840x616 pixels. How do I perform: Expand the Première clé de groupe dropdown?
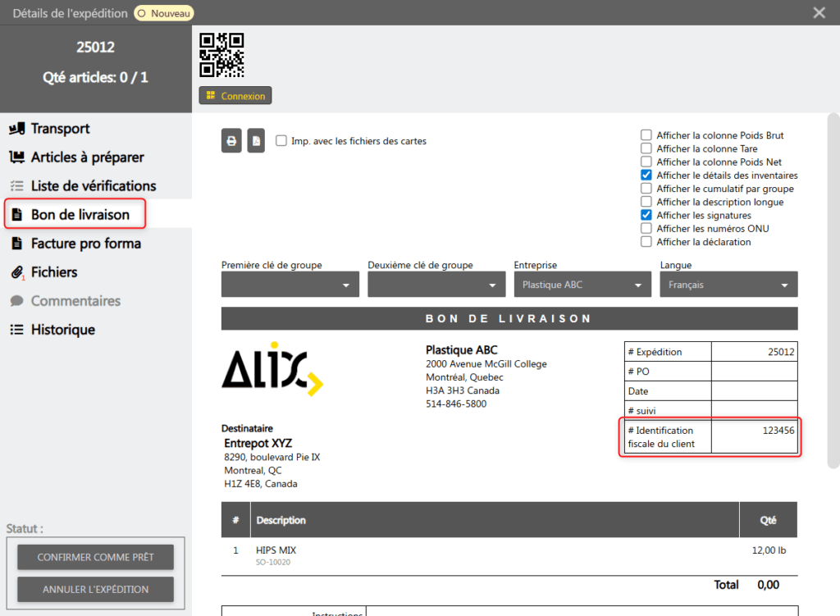tap(290, 285)
